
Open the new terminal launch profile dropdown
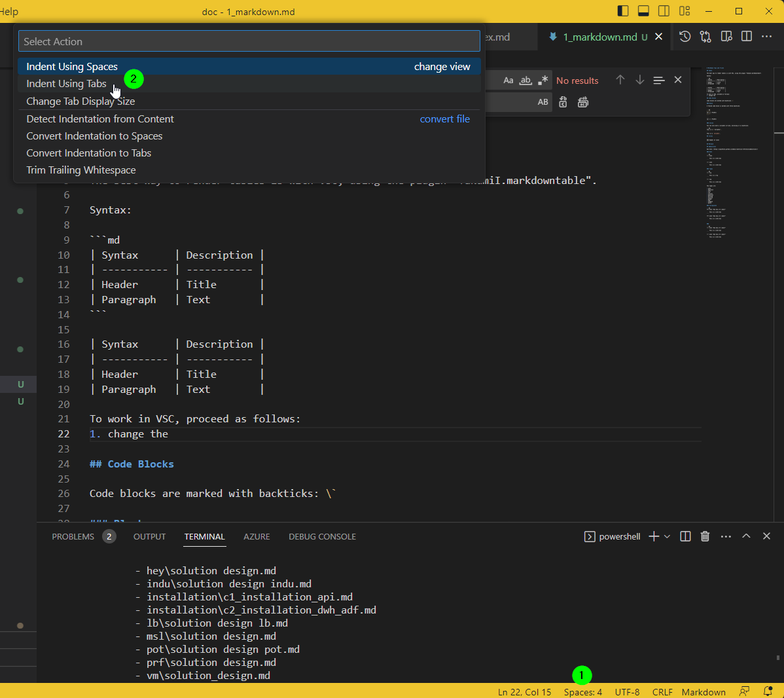pos(667,536)
